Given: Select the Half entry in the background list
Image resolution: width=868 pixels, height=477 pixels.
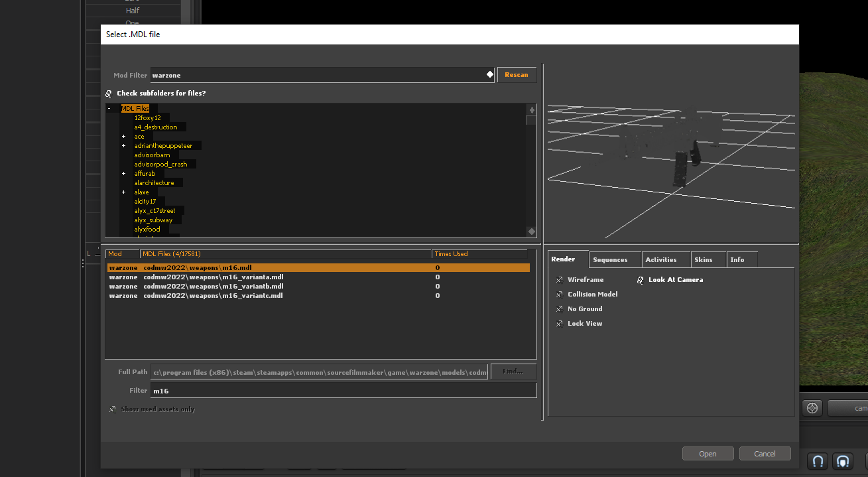Looking at the screenshot, I should (x=133, y=11).
